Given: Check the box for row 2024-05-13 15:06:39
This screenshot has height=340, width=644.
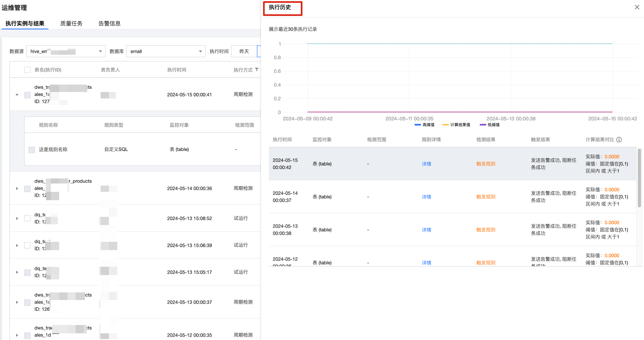Looking at the screenshot, I should pyautogui.click(x=27, y=245).
